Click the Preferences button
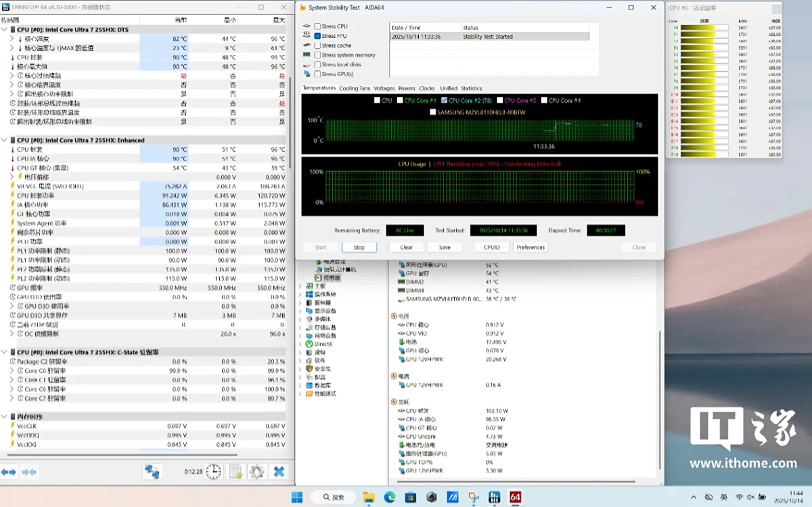 531,247
